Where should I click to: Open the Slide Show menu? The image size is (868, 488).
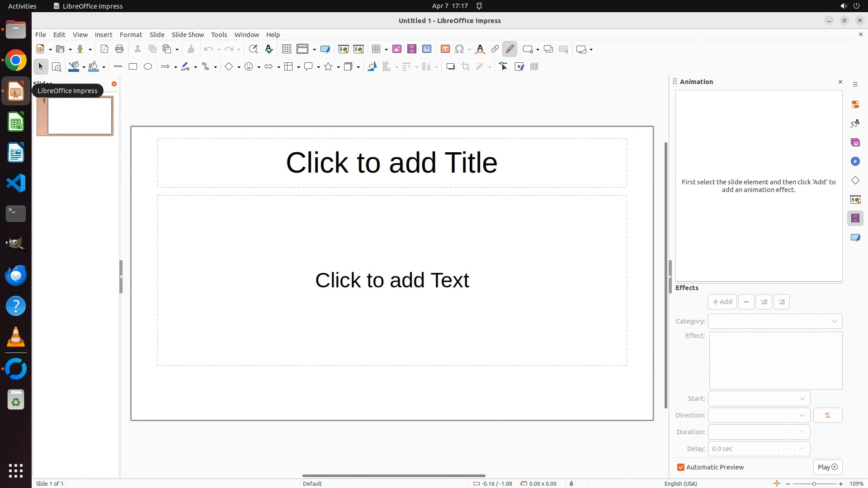(188, 35)
